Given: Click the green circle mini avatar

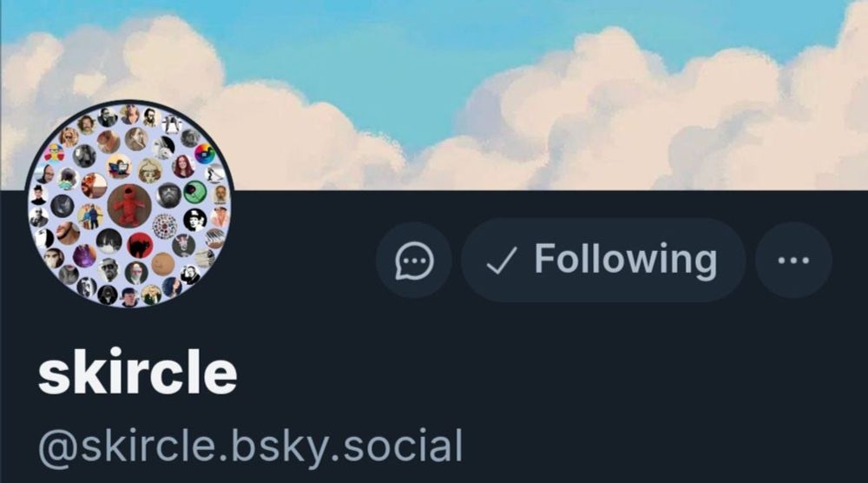Looking at the screenshot, I should coord(194,192).
